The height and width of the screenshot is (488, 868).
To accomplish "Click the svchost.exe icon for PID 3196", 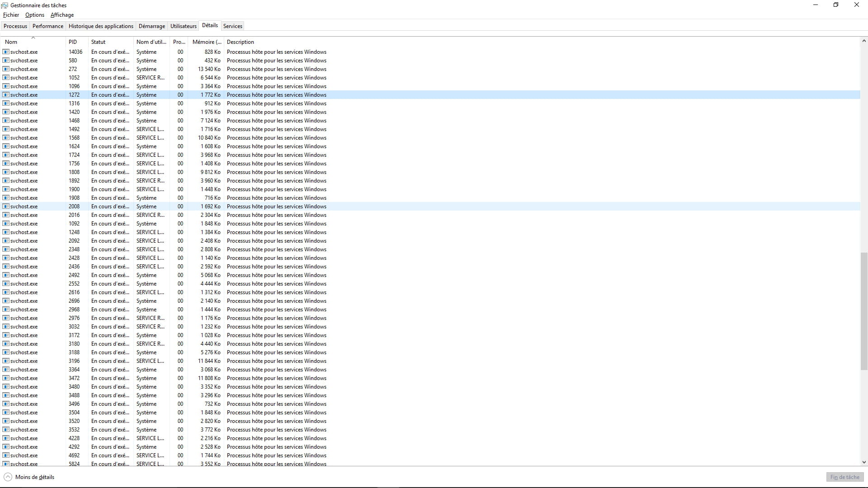I will point(6,361).
